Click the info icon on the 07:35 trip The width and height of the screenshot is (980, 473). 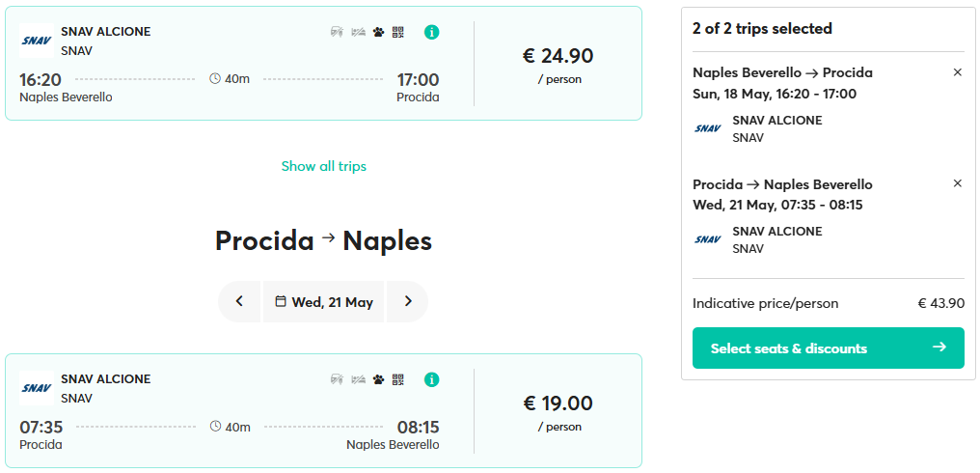[x=431, y=379]
